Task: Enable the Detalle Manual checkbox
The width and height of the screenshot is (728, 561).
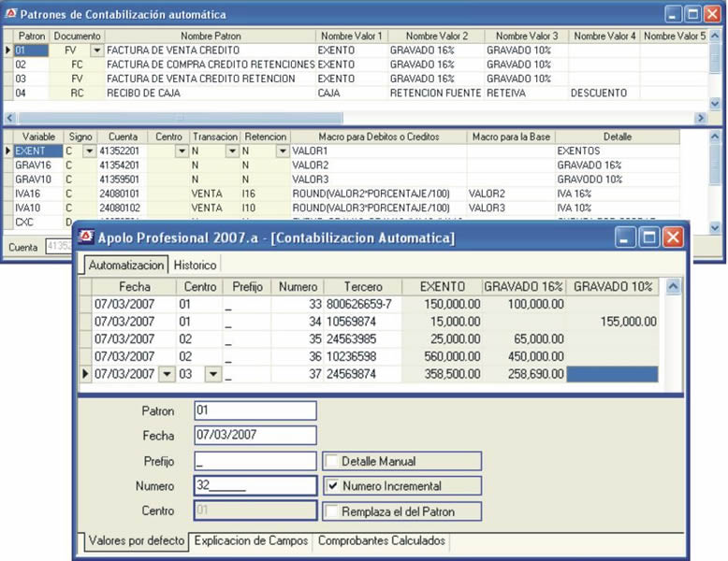Action: pyautogui.click(x=331, y=461)
